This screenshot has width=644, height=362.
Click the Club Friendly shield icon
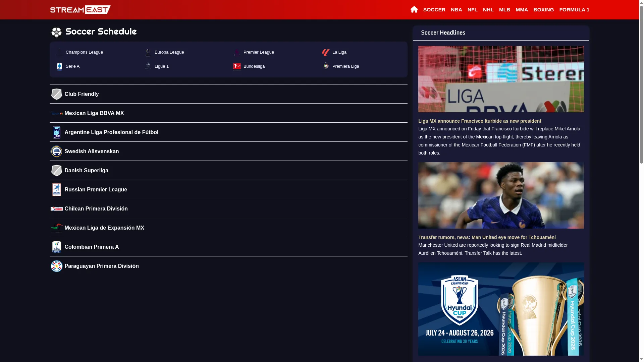click(x=56, y=94)
